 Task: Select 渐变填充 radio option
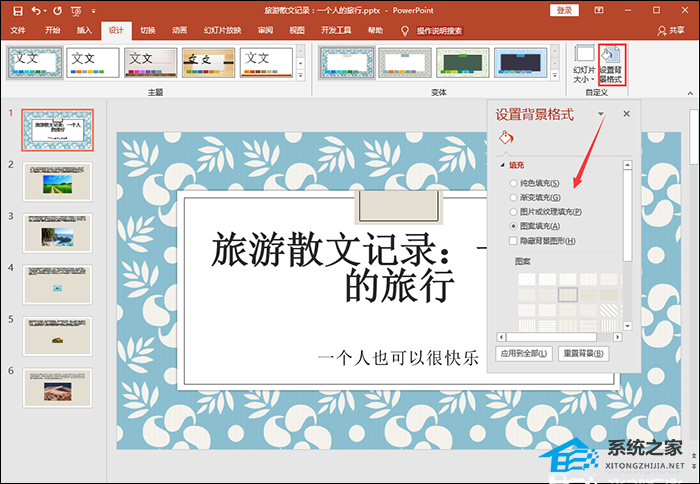pos(514,198)
